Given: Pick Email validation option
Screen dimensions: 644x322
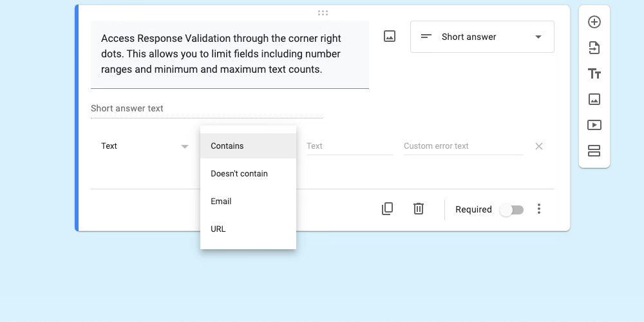Looking at the screenshot, I should tap(248, 201).
